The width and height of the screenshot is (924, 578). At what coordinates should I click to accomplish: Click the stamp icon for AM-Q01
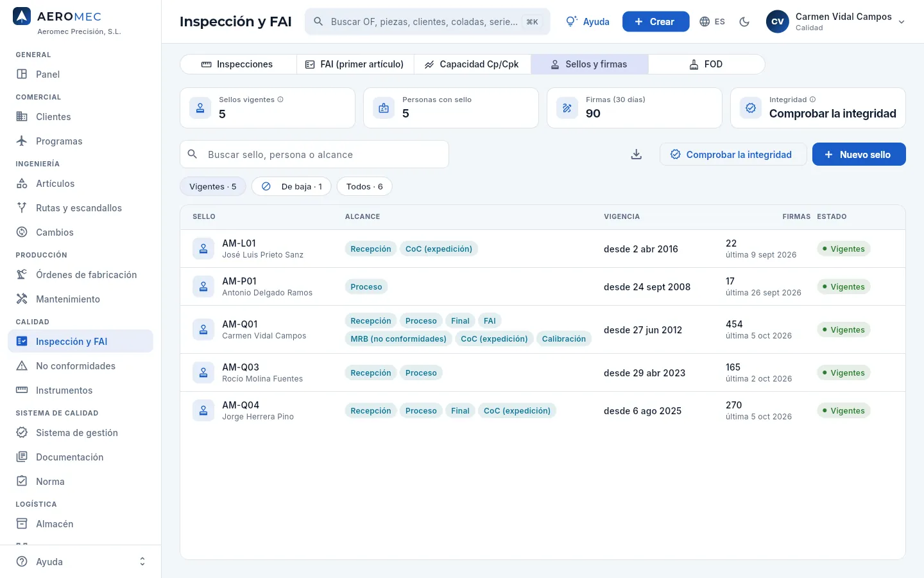point(203,330)
